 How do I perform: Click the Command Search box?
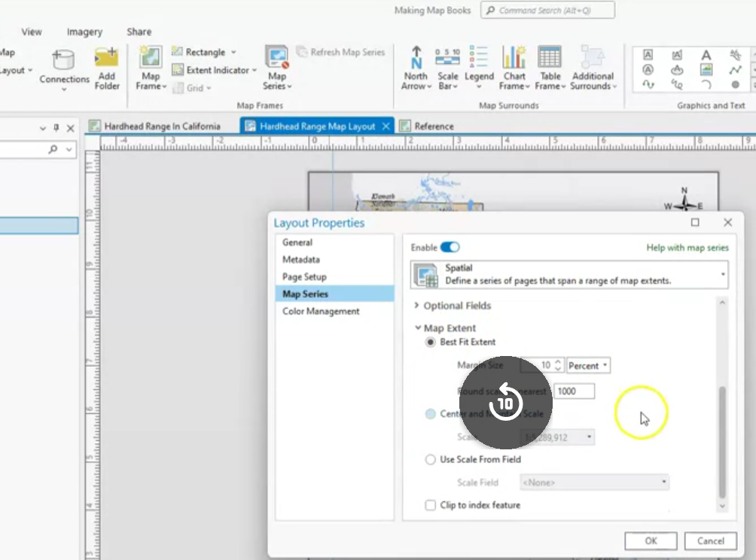547,10
